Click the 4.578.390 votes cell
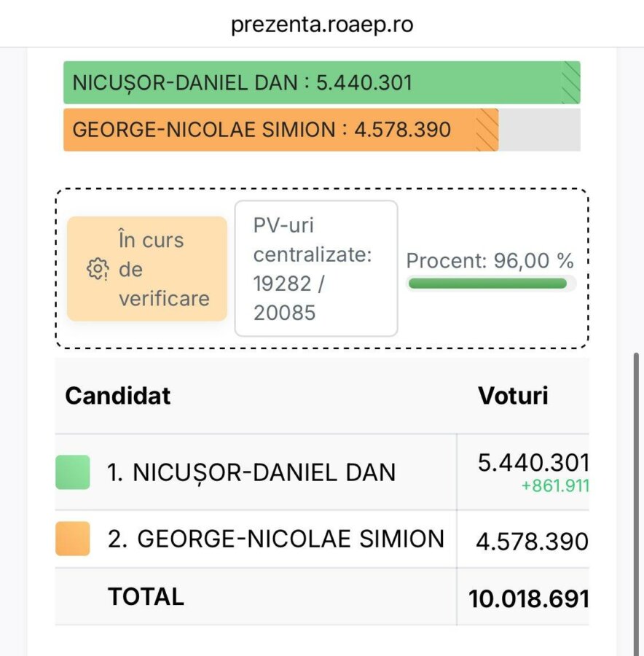644x656 pixels. (532, 542)
